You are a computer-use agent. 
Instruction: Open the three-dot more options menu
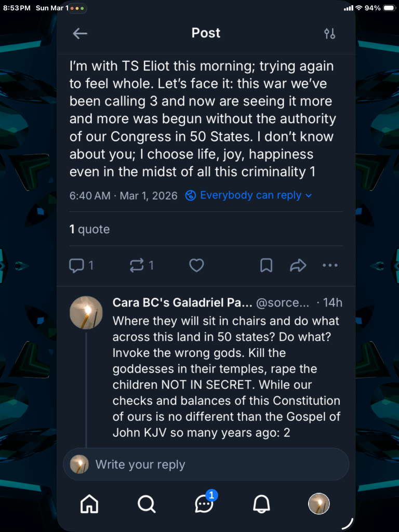[x=330, y=265]
